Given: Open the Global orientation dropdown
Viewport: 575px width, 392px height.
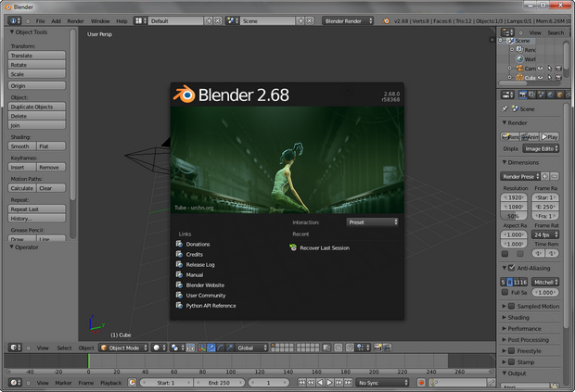Looking at the screenshot, I should tap(251, 348).
